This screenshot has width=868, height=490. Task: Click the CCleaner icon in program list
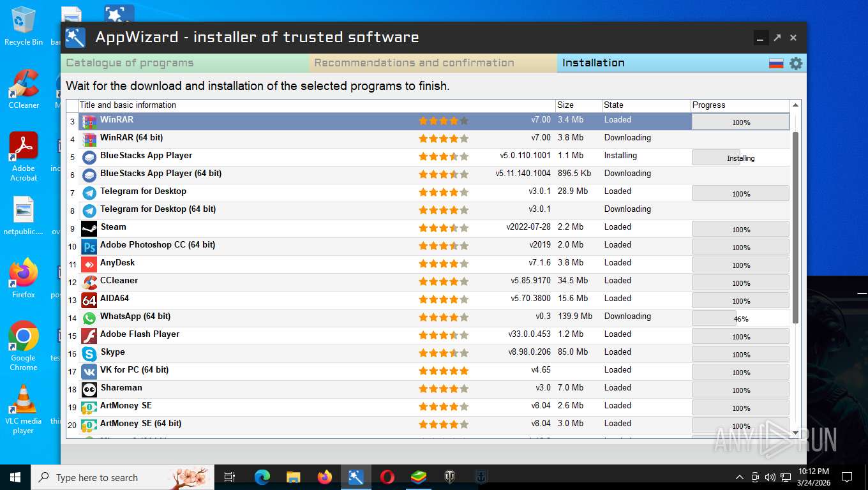point(89,282)
